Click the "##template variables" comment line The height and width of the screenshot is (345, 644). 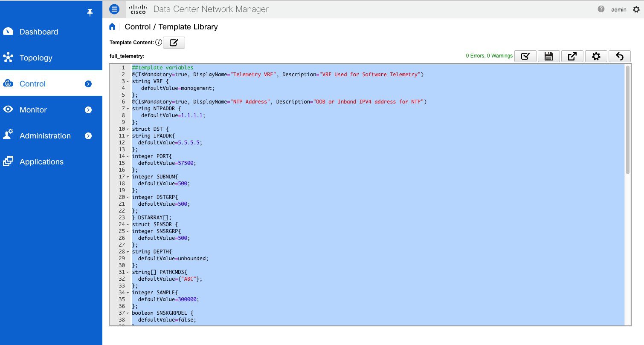pyautogui.click(x=162, y=68)
